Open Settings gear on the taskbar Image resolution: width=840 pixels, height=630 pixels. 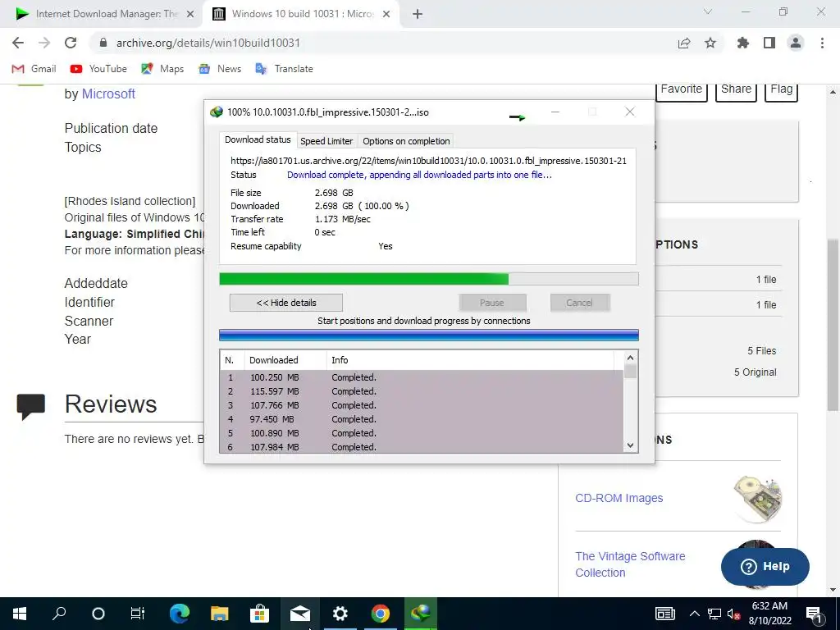[340, 614]
